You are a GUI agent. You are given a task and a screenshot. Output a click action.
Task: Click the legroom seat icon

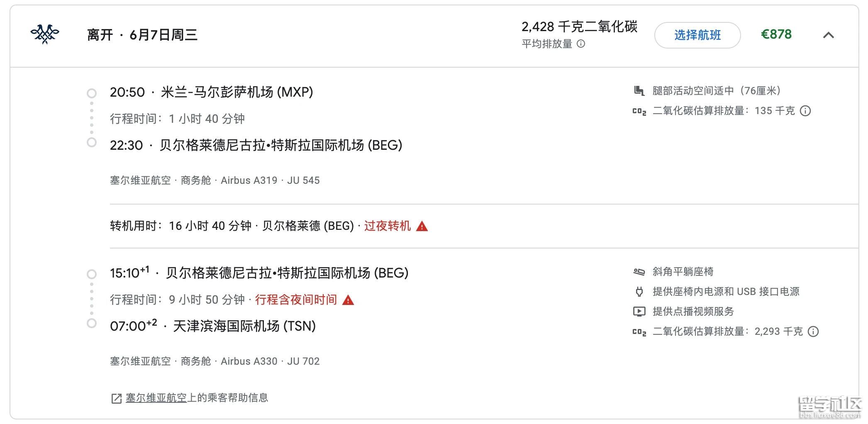pos(639,91)
